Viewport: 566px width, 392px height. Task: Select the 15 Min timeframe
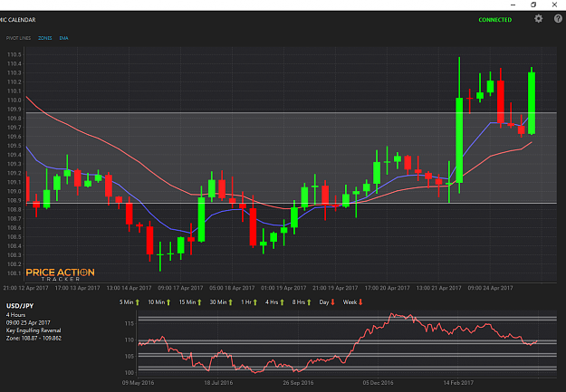tap(187, 302)
